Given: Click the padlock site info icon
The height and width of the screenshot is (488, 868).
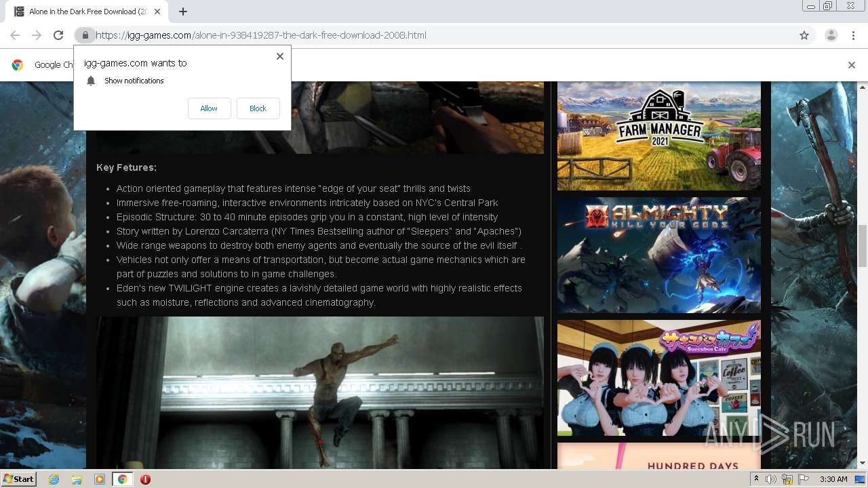Looking at the screenshot, I should (85, 35).
